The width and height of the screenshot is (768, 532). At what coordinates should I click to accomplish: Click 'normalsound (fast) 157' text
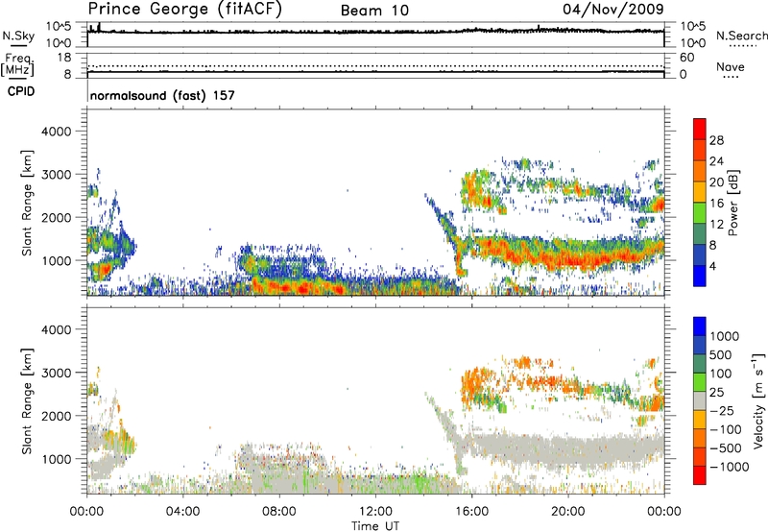[x=162, y=95]
